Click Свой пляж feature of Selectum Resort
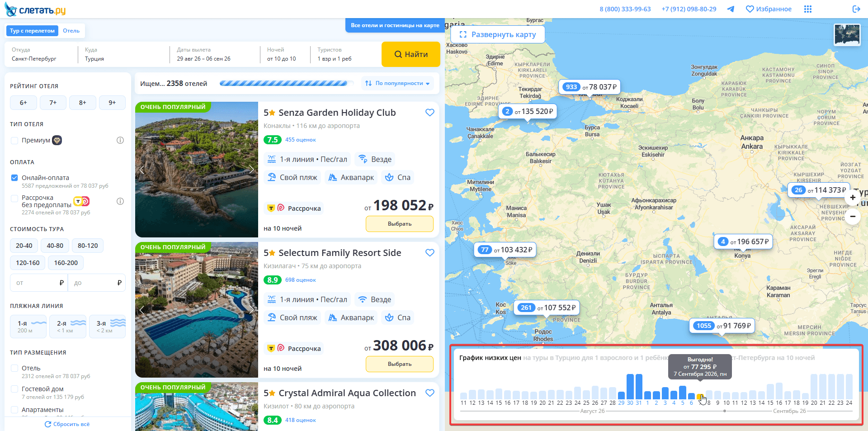Screen dimensions: 868x431 (x=292, y=317)
